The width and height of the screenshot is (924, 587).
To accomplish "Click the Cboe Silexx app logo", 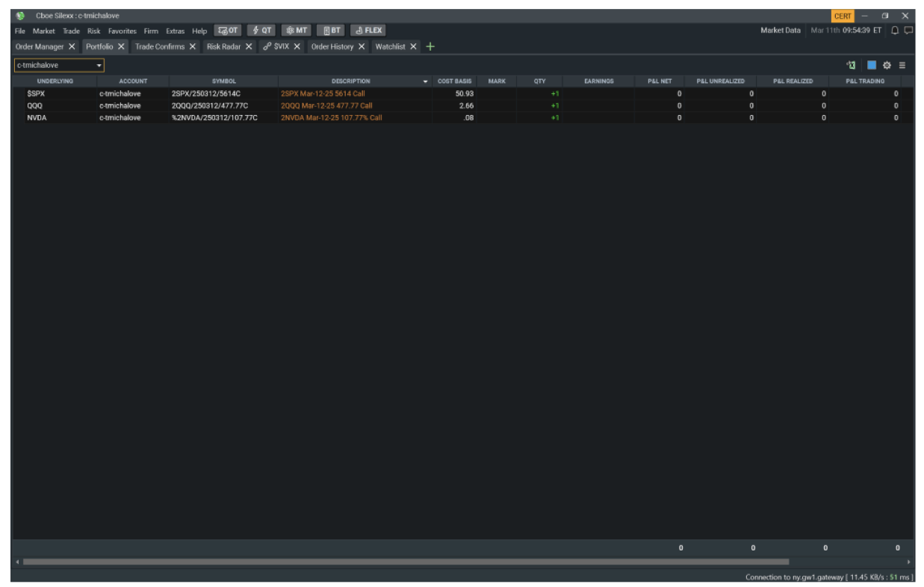I will point(20,16).
